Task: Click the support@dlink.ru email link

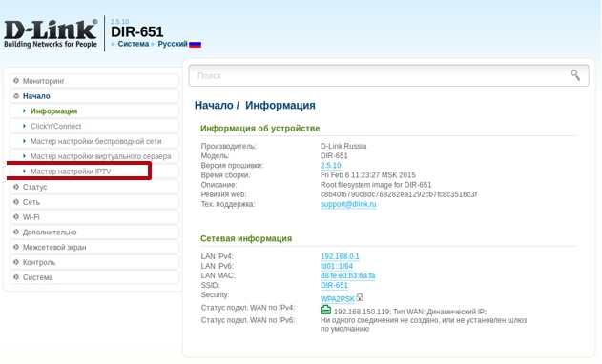Action: [348, 204]
